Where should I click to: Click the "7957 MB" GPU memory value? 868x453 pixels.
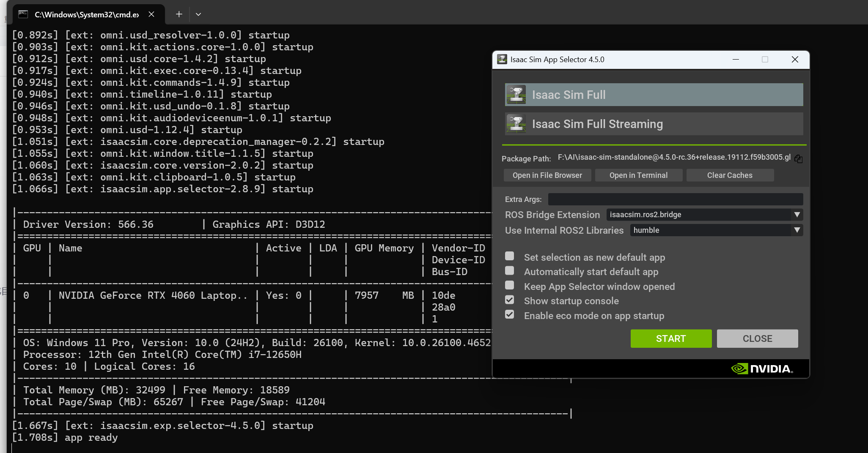[x=385, y=295]
